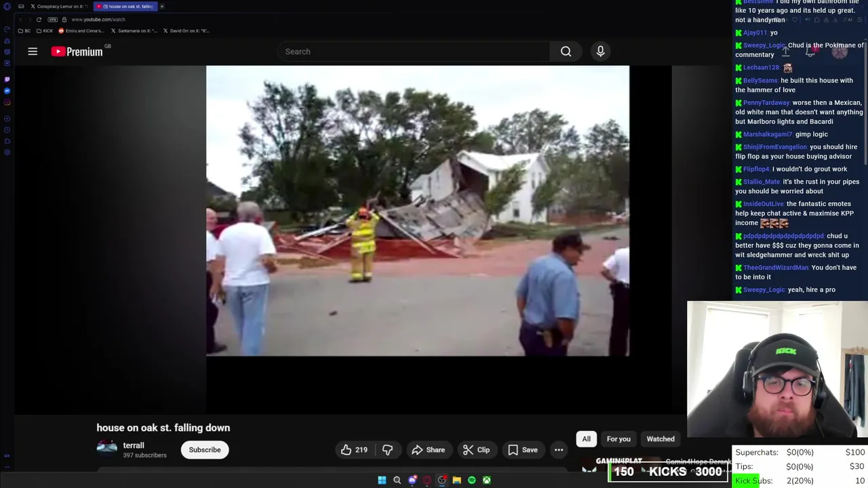Screen dimensions: 868x488
Task: Add a new browser tab
Action: [162, 7]
